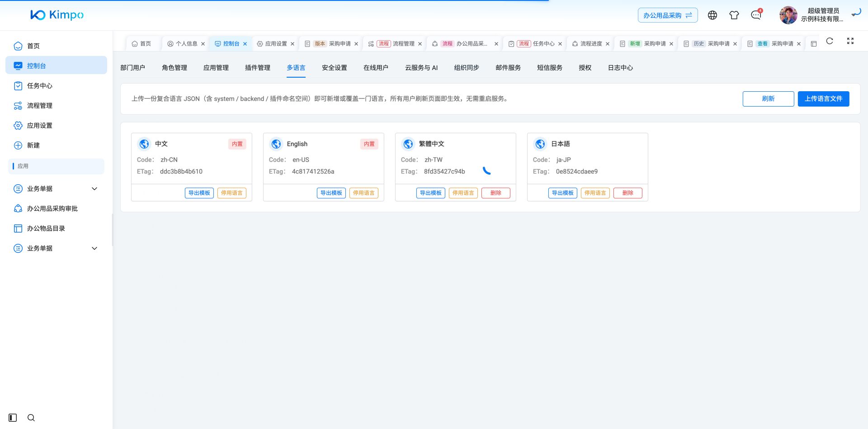Image resolution: width=868 pixels, height=429 pixels.
Task: Disable the 繁體中文 language
Action: click(x=463, y=193)
